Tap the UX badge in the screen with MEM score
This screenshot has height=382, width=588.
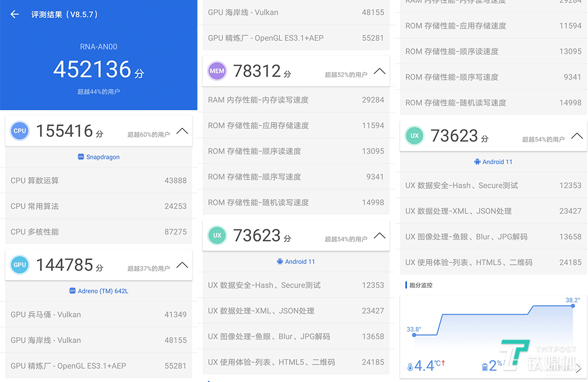click(x=217, y=236)
